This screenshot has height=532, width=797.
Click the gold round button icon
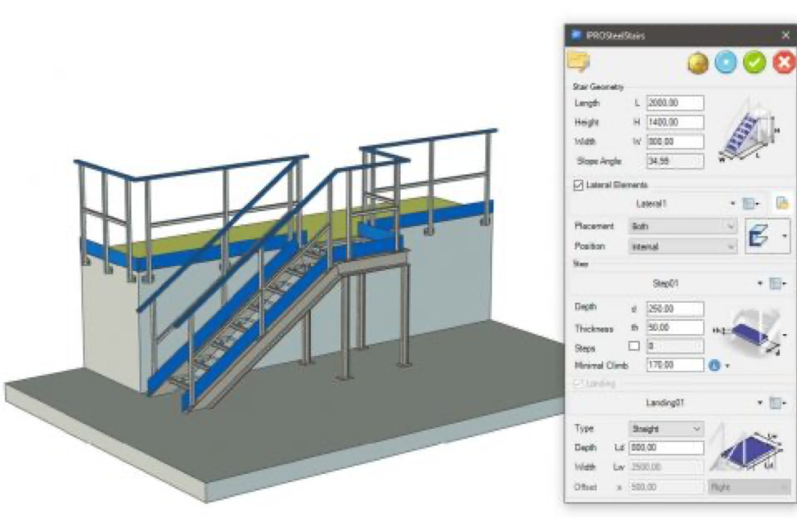pos(698,62)
